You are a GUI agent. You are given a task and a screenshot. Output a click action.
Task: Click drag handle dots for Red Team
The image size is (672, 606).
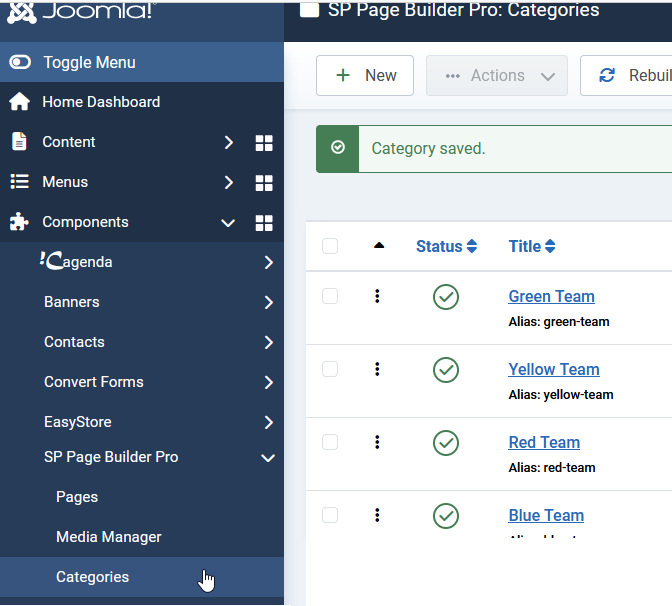pos(377,442)
